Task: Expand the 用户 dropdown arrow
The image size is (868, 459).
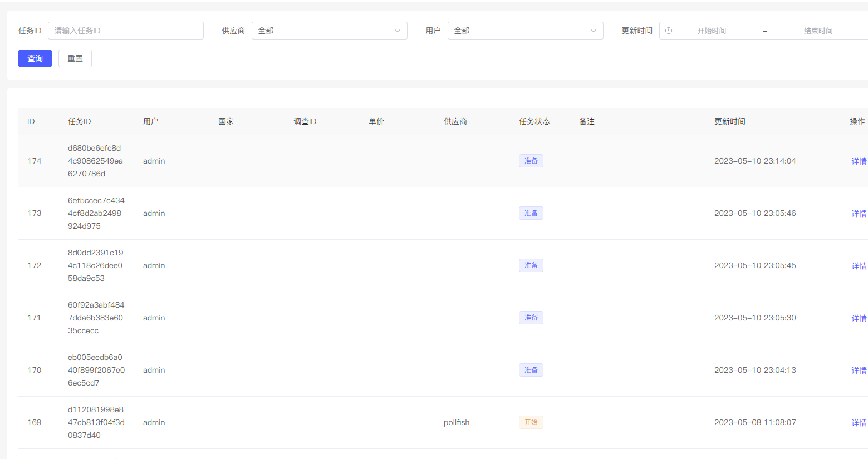Action: tap(593, 31)
